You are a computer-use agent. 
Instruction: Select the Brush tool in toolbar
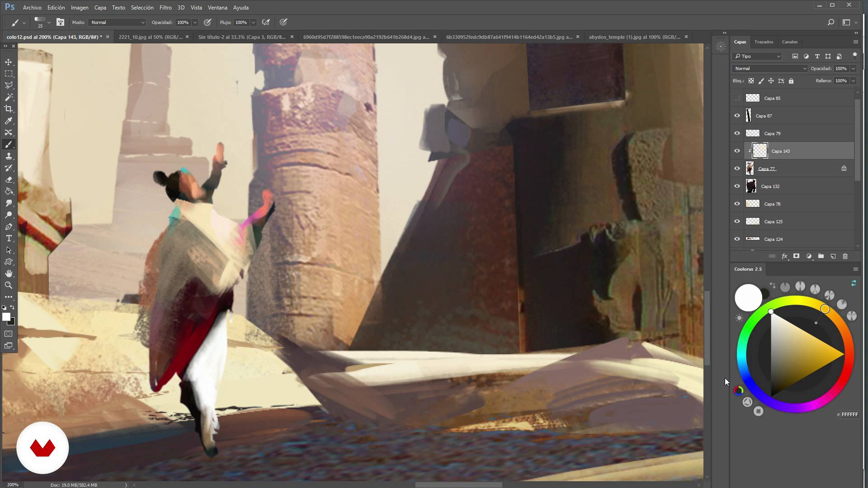click(x=9, y=145)
